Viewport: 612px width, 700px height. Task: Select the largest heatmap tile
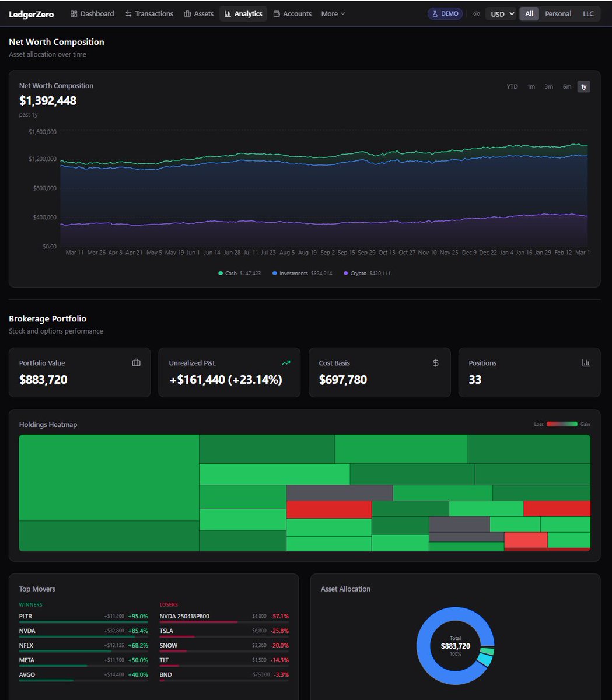(x=109, y=477)
